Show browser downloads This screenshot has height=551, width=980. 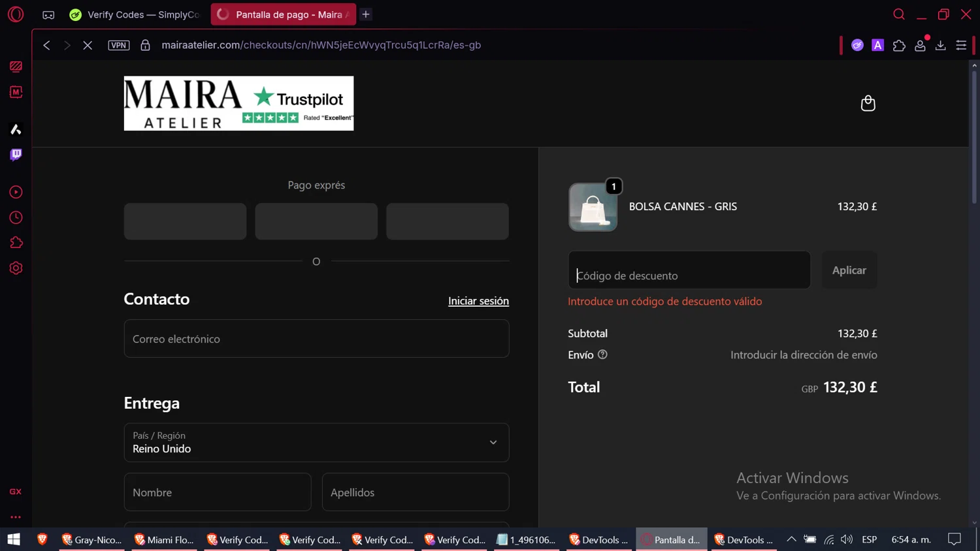pyautogui.click(x=940, y=45)
